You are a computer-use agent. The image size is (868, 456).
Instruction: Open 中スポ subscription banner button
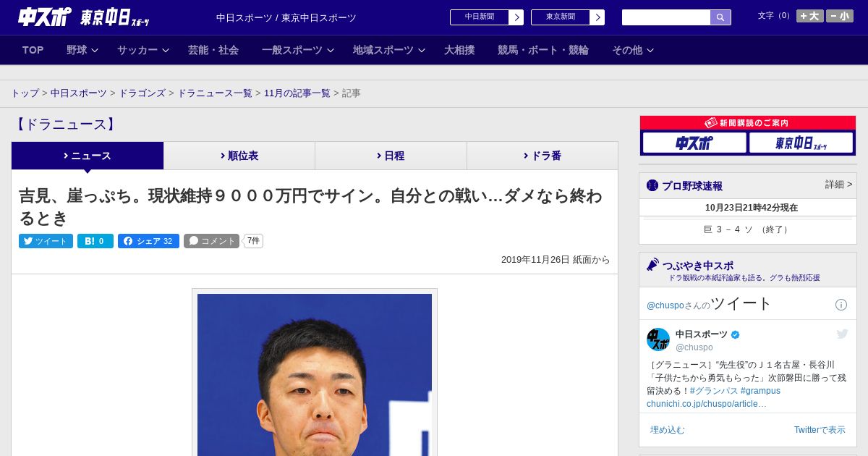[694, 143]
